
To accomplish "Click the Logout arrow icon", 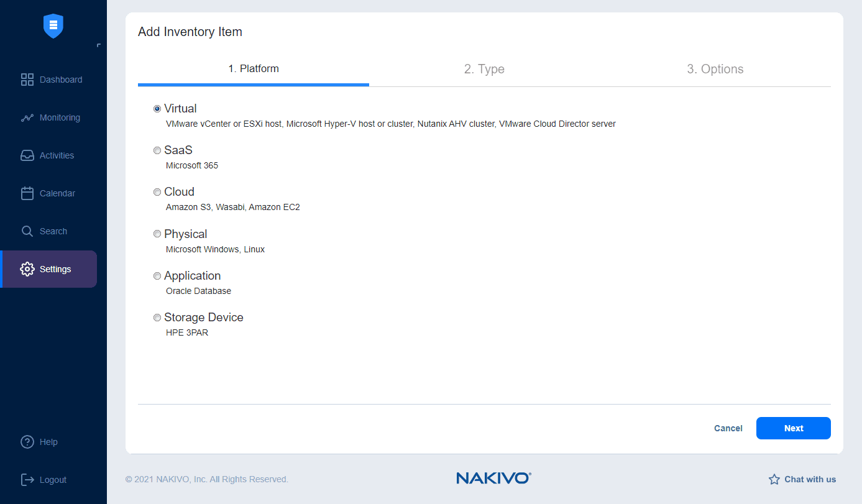I will [x=27, y=480].
